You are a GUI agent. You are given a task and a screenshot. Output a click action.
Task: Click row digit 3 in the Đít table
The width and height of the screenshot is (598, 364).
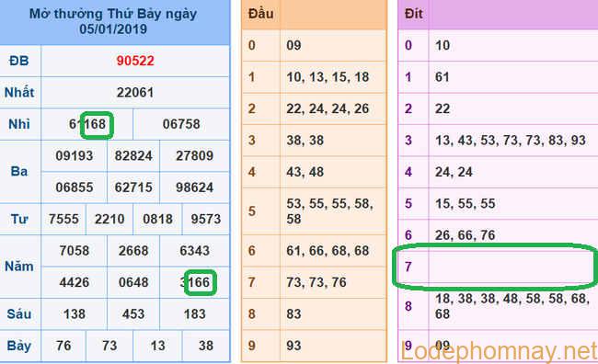point(408,141)
